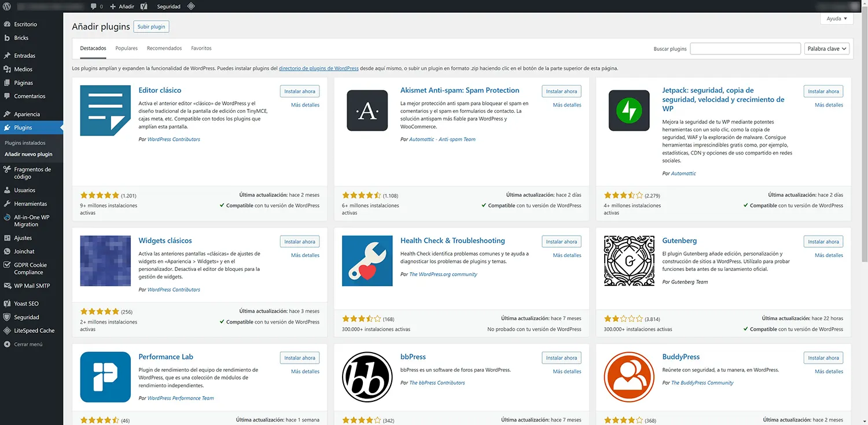Open the Palabra clave search filter dropdown
Screen dimensions: 868x425
pos(826,48)
